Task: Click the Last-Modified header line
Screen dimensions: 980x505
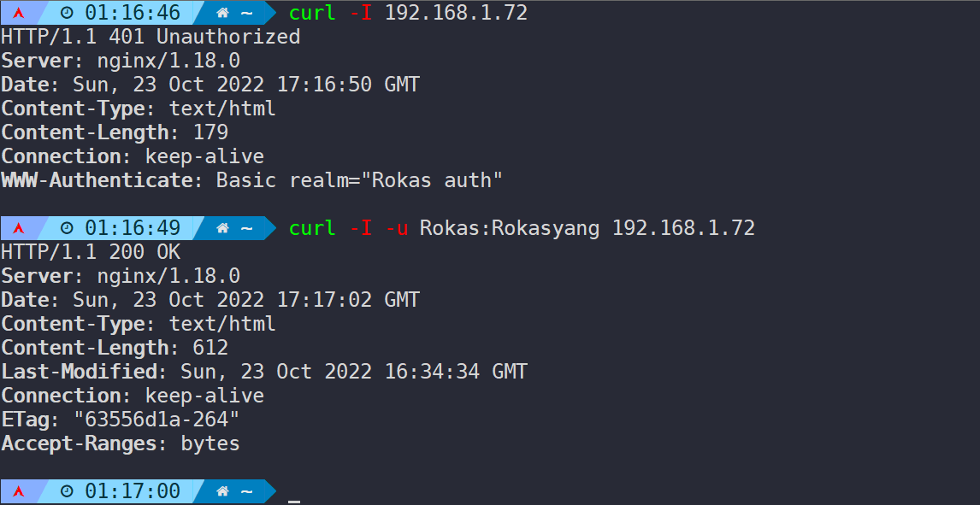Action: 263,372
